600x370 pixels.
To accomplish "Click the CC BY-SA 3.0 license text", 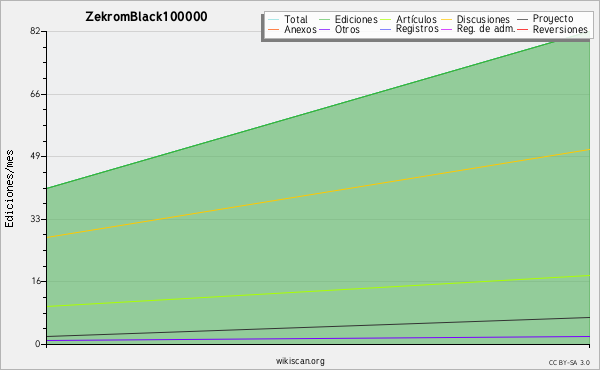I will coord(569,363).
